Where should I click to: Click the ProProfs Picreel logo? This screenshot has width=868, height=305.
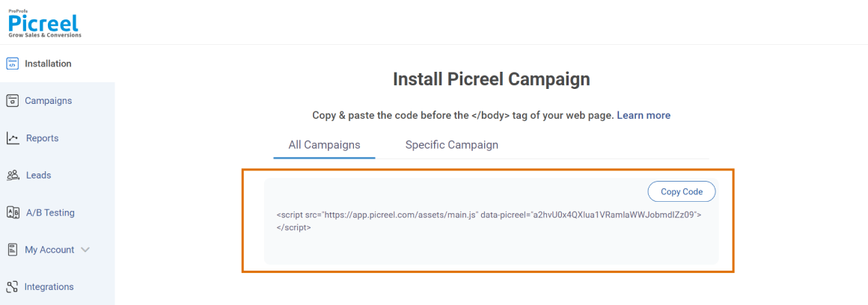pyautogui.click(x=44, y=22)
